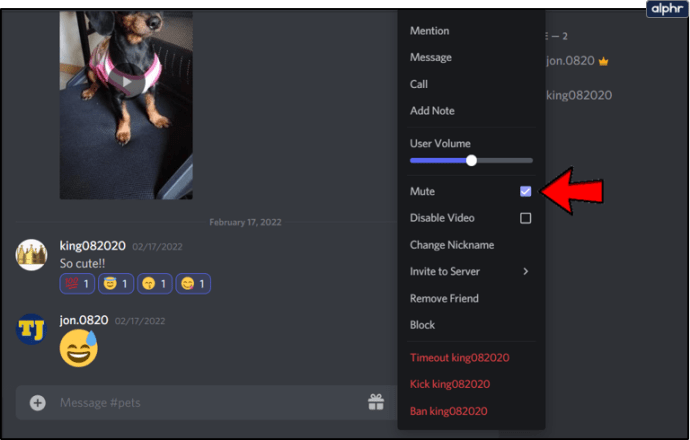Click the crown icon next to jon.0820
Screen dimensions: 690x440
[x=603, y=62]
